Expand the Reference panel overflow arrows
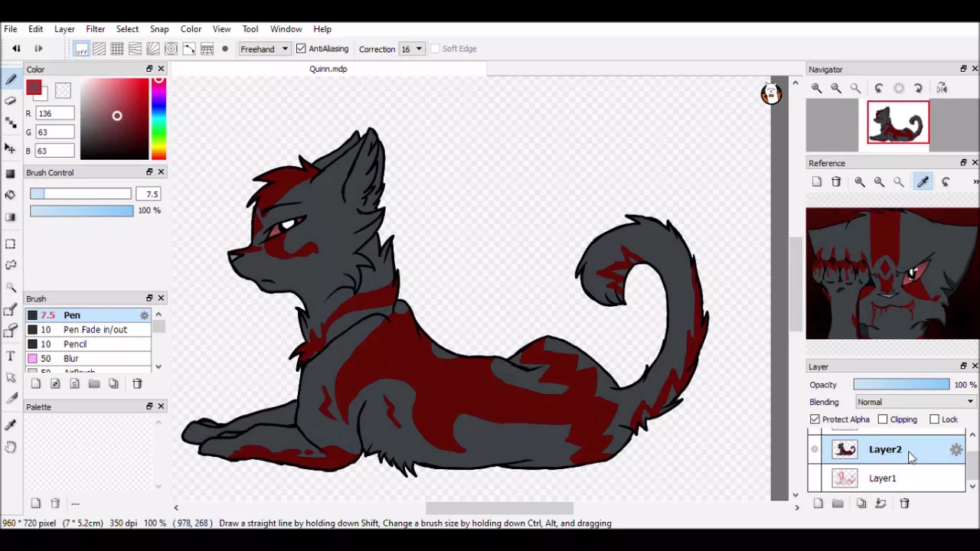This screenshot has height=551, width=980. click(975, 182)
